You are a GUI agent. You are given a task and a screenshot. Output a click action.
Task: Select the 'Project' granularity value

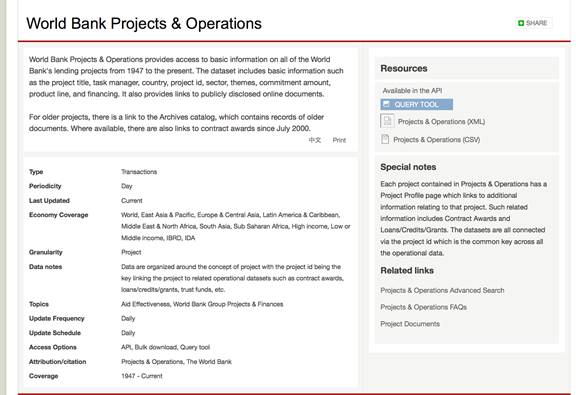click(131, 252)
